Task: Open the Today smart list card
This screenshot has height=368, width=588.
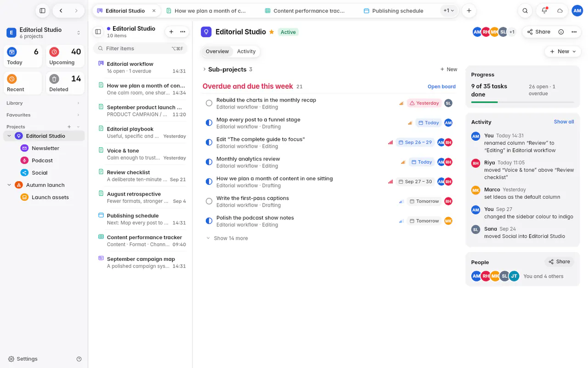Action: 23,57
